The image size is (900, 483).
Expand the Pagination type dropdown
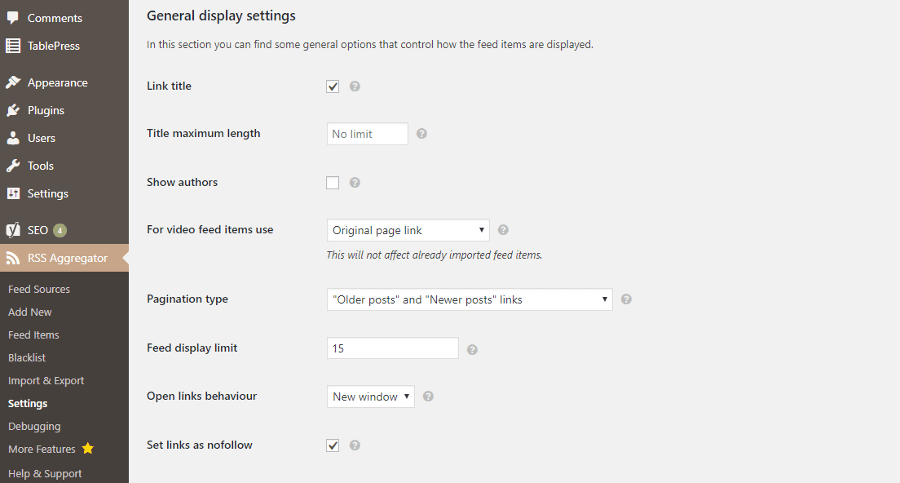470,300
